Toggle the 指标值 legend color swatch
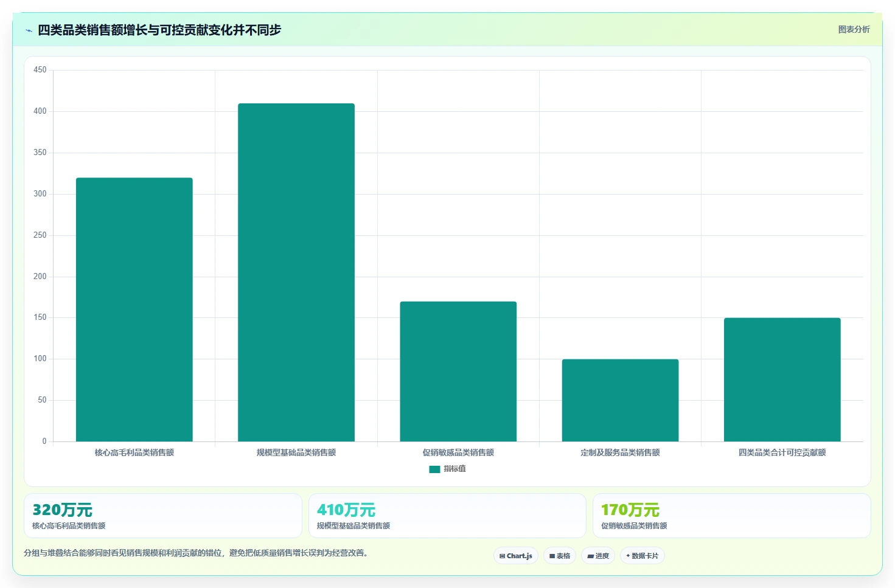895x588 pixels. [x=434, y=469]
